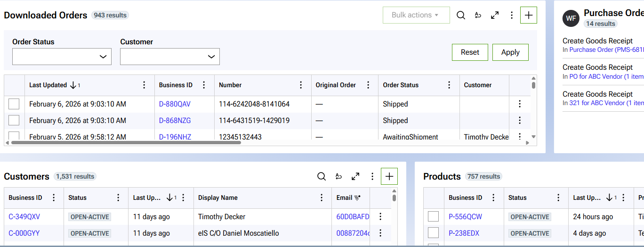Open row actions for order D-880QAV

pyautogui.click(x=520, y=104)
